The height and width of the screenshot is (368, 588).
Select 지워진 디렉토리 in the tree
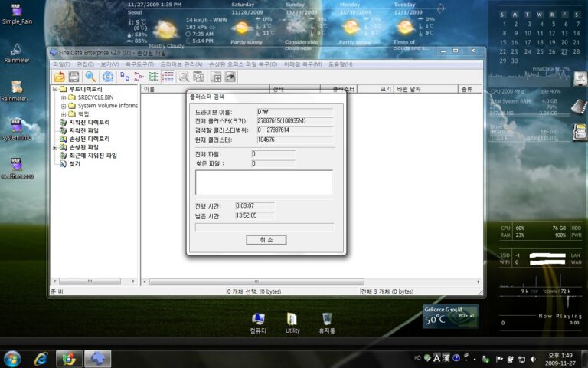pyautogui.click(x=90, y=123)
